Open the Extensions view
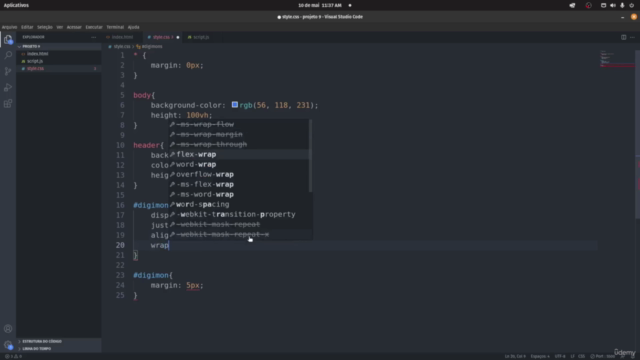 pyautogui.click(x=8, y=103)
